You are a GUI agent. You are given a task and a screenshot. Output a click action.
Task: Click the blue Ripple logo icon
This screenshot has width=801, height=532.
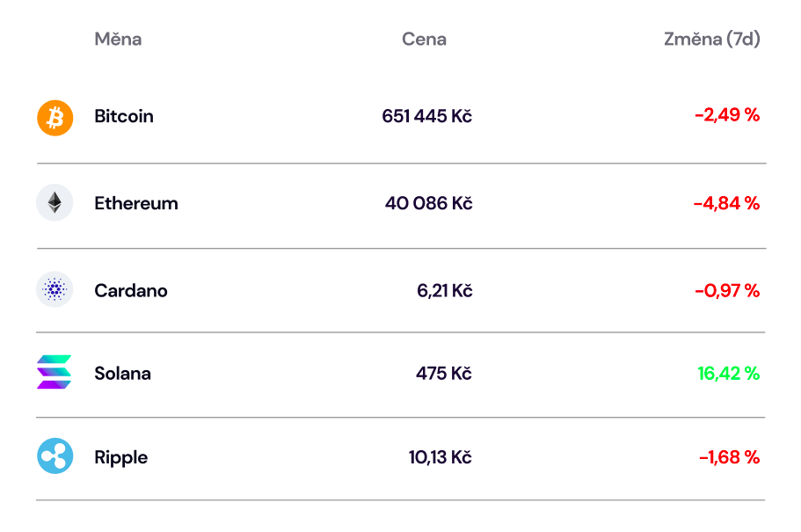click(x=55, y=455)
